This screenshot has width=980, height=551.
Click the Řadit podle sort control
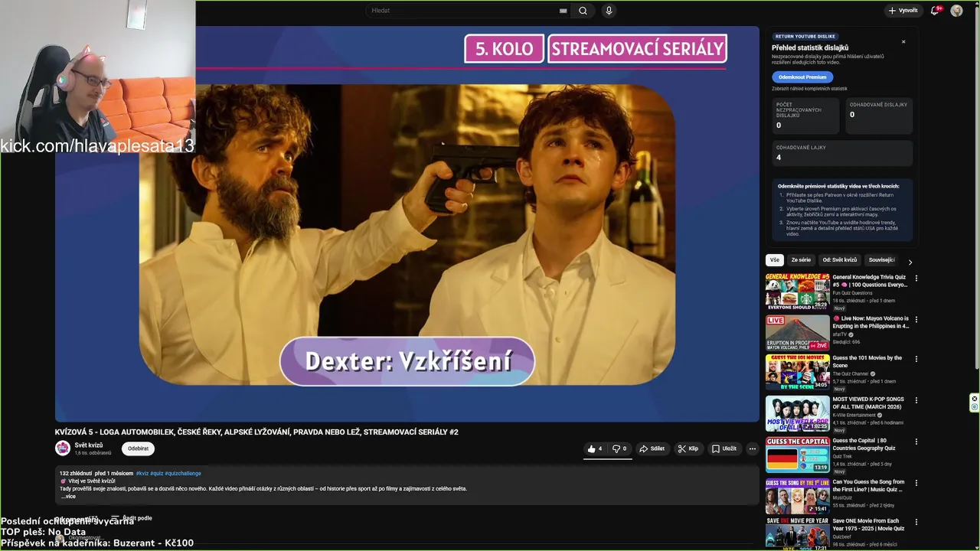tap(132, 518)
